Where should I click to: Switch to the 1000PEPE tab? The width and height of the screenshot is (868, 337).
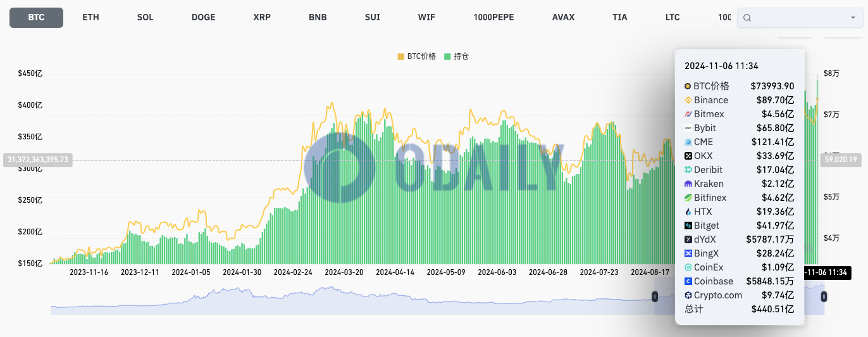pyautogui.click(x=493, y=18)
